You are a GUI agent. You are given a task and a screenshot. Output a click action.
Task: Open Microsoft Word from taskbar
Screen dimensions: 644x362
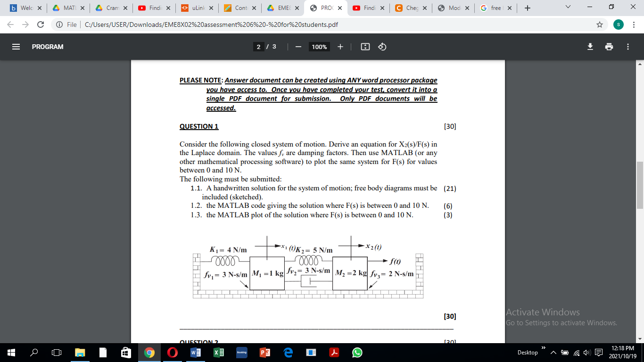point(195,352)
